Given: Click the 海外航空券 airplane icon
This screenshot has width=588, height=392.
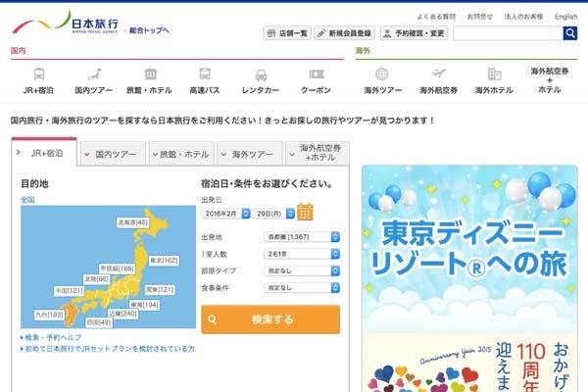Looking at the screenshot, I should 438,74.
